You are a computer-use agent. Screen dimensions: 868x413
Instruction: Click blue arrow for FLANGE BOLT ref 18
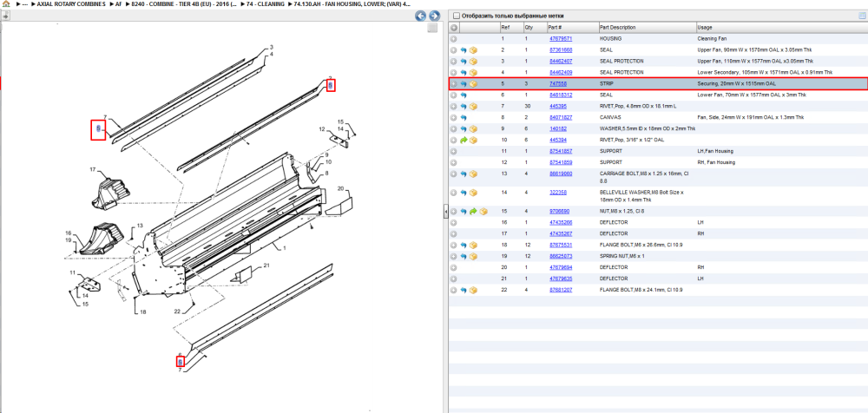click(x=464, y=245)
